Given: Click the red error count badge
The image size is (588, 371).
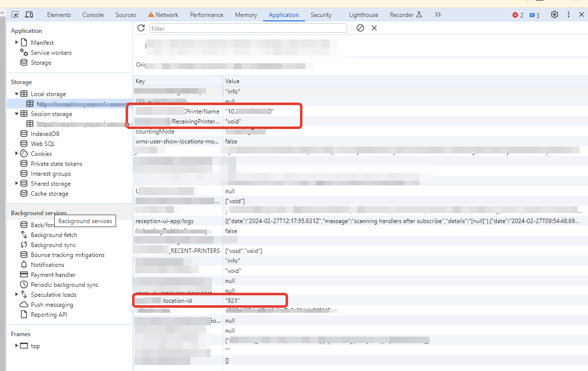Looking at the screenshot, I should [518, 15].
